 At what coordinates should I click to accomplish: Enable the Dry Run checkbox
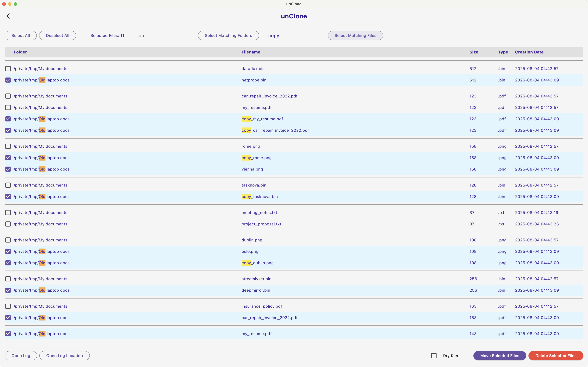click(434, 356)
